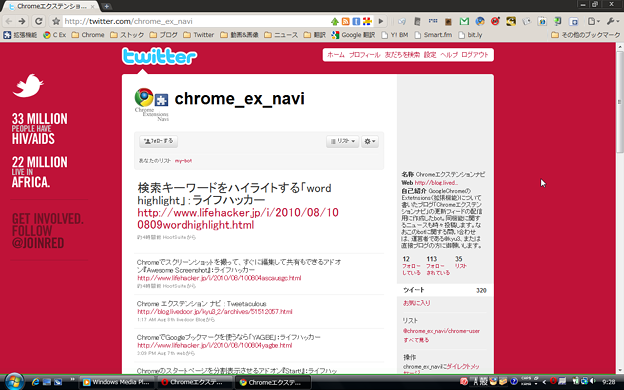Open the Smart.fm bookmark
Viewport: 624px width, 390px height.
click(x=433, y=35)
